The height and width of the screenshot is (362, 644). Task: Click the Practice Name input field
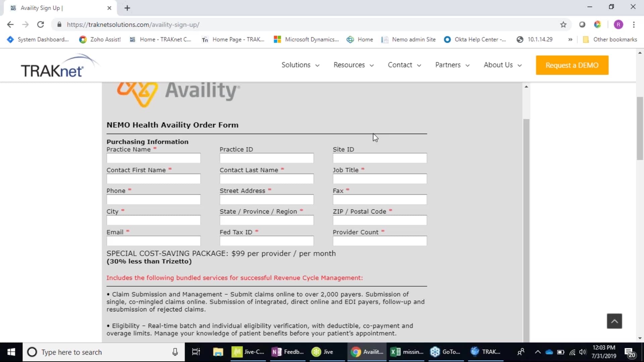click(x=153, y=158)
